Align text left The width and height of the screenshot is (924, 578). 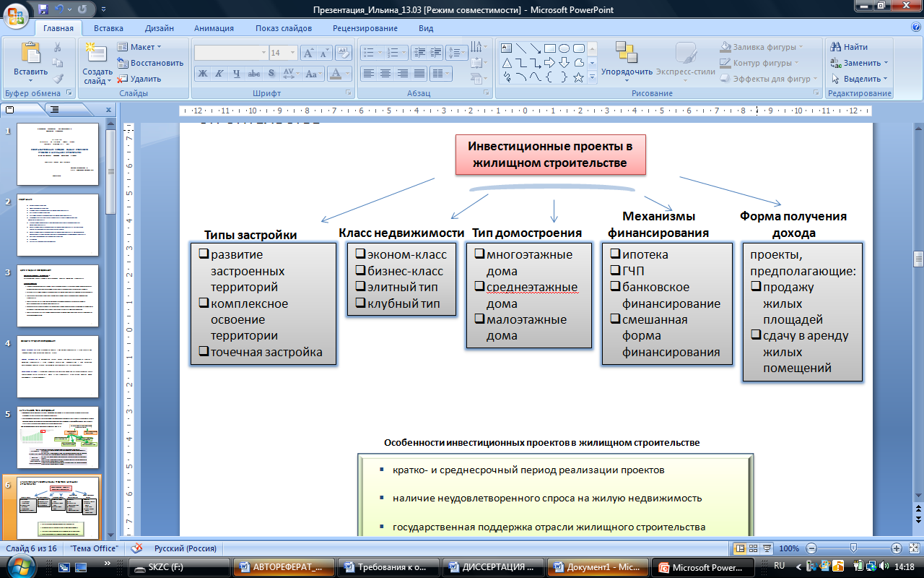[368, 74]
